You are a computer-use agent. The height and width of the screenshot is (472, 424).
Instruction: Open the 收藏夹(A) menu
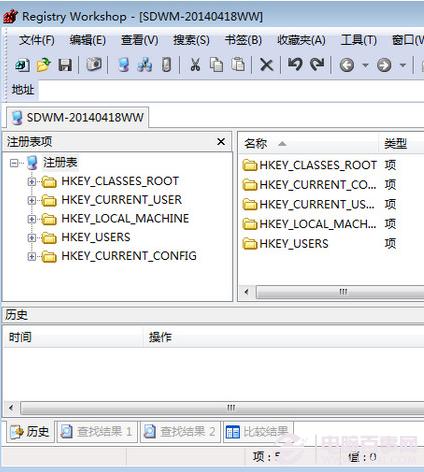[x=301, y=40]
